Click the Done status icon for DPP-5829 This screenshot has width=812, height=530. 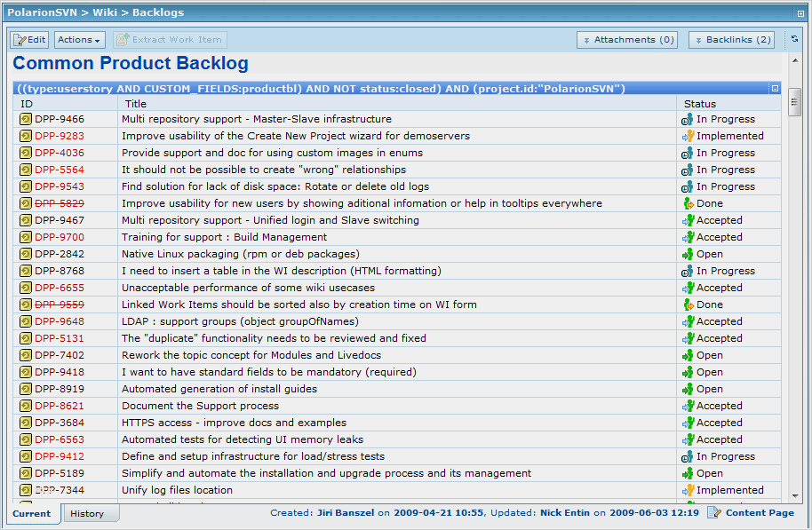click(687, 203)
